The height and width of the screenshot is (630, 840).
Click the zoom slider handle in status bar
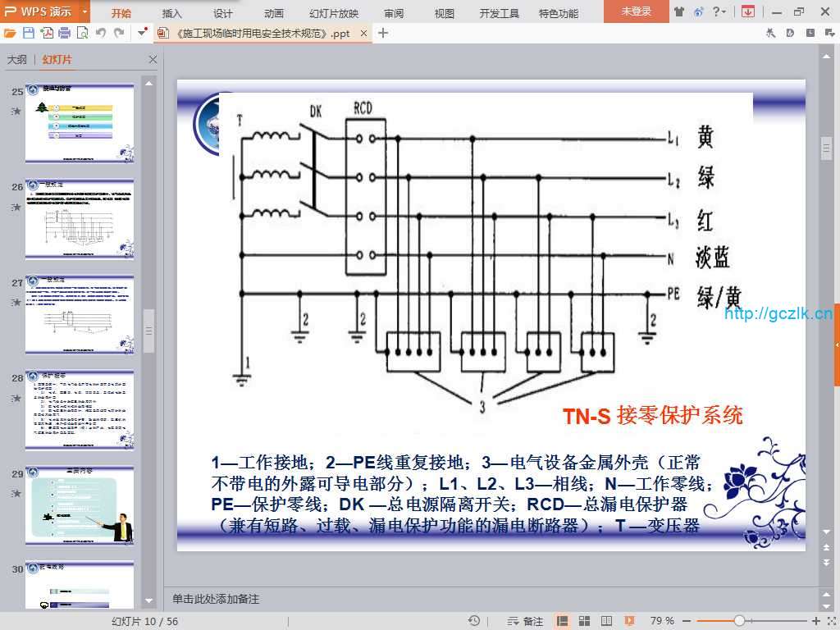[739, 621]
